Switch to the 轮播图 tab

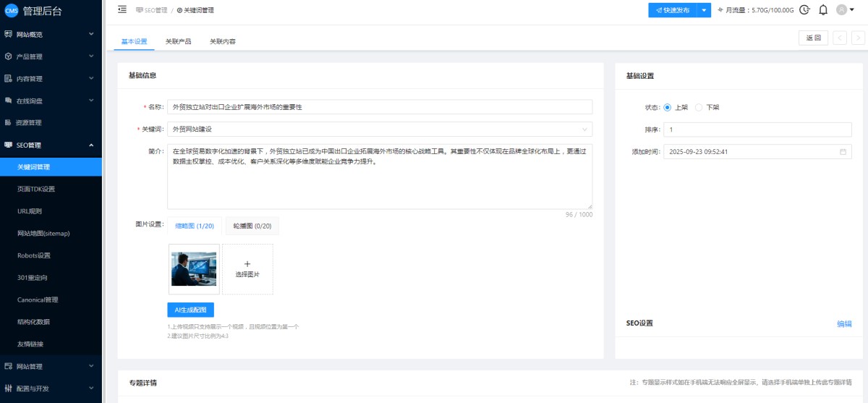[252, 226]
